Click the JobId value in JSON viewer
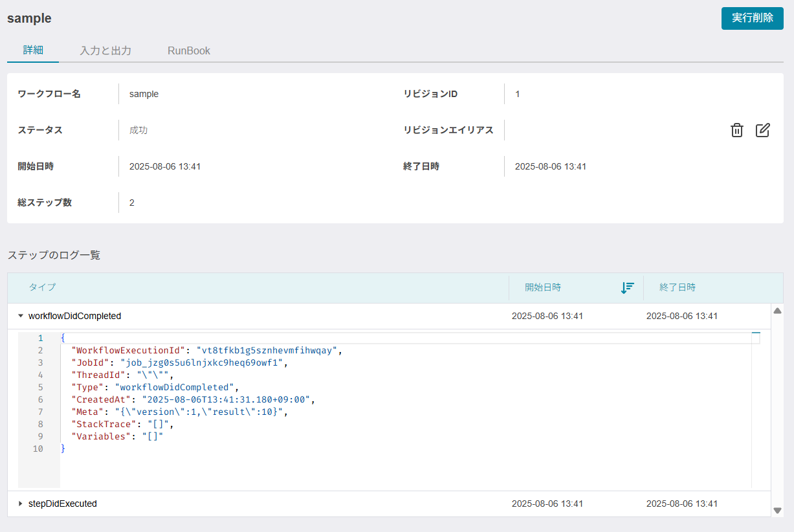 coord(201,362)
